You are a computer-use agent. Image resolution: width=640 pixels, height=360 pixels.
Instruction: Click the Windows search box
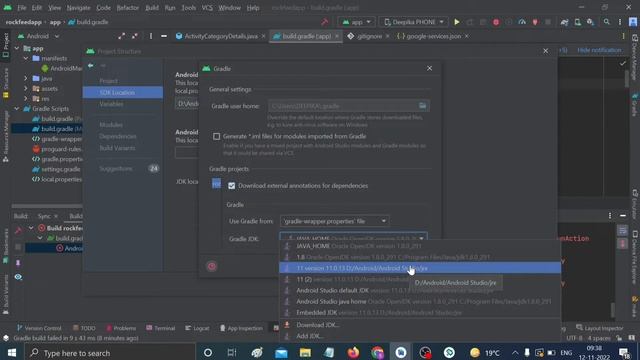110,353
